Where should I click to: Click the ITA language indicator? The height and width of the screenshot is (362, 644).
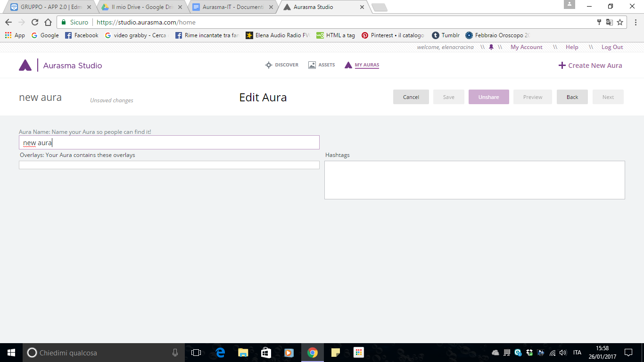pyautogui.click(x=577, y=353)
